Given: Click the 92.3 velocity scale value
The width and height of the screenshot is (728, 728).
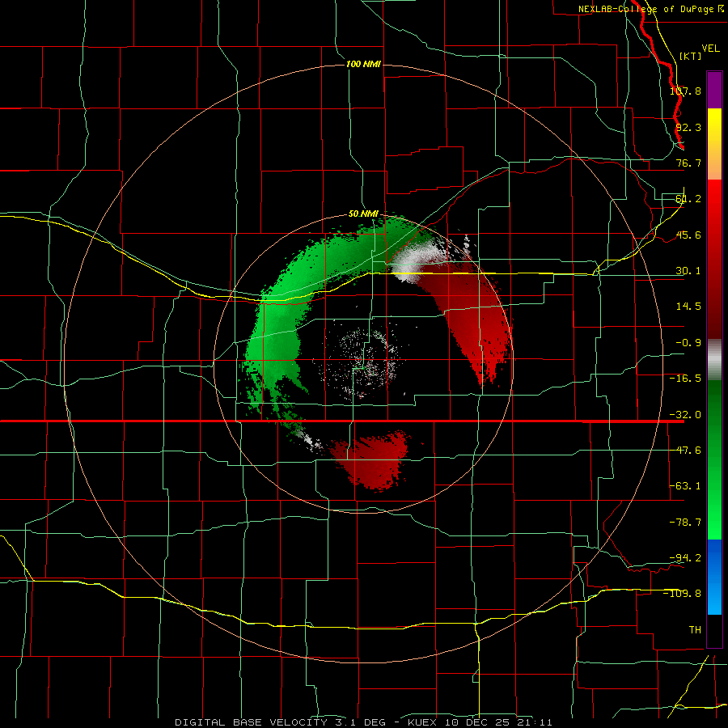Looking at the screenshot, I should pos(688,127).
